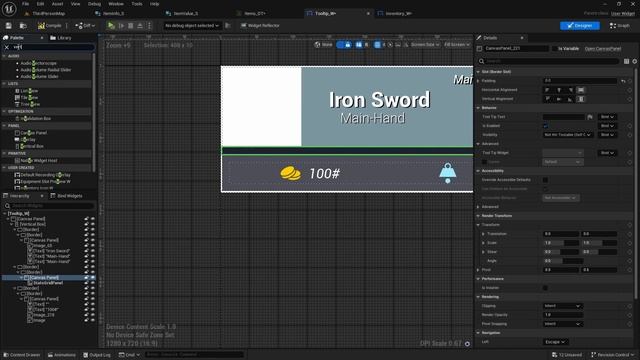This screenshot has height=360, width=640.
Task: Open the Bind Widgets tab
Action: click(66, 196)
